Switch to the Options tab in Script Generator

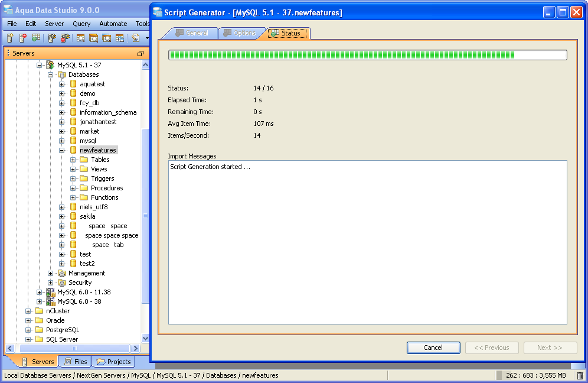click(x=240, y=33)
